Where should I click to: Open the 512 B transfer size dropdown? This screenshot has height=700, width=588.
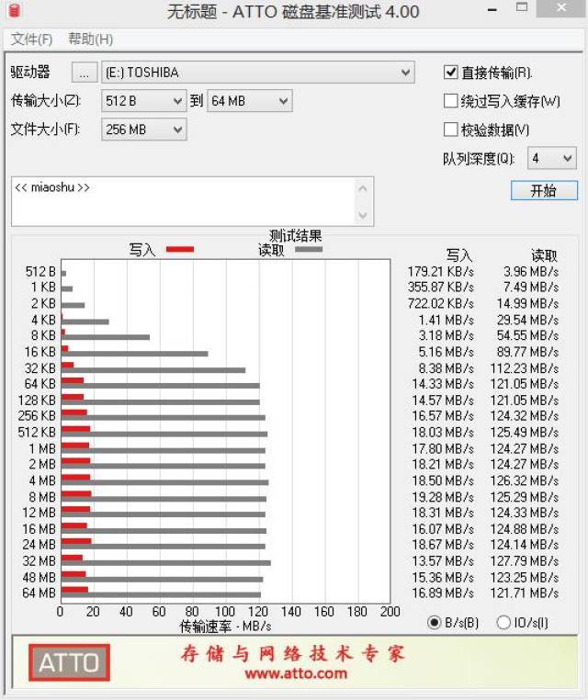(143, 101)
